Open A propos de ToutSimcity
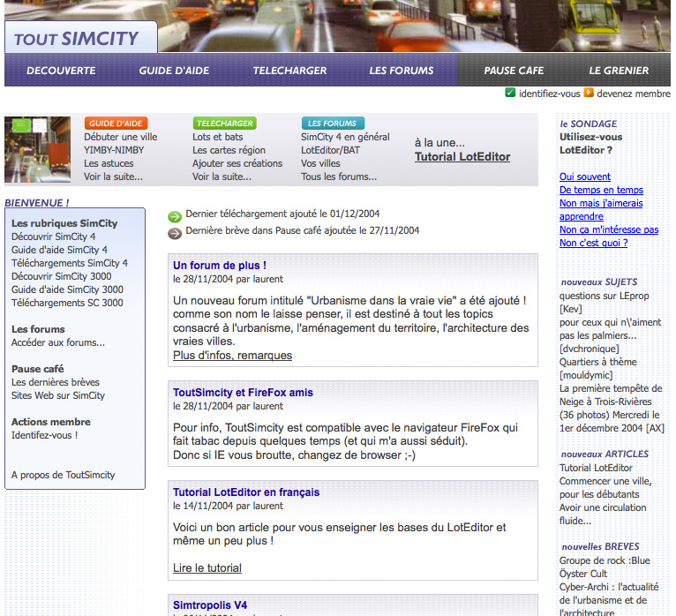This screenshot has width=676, height=616. click(x=63, y=475)
